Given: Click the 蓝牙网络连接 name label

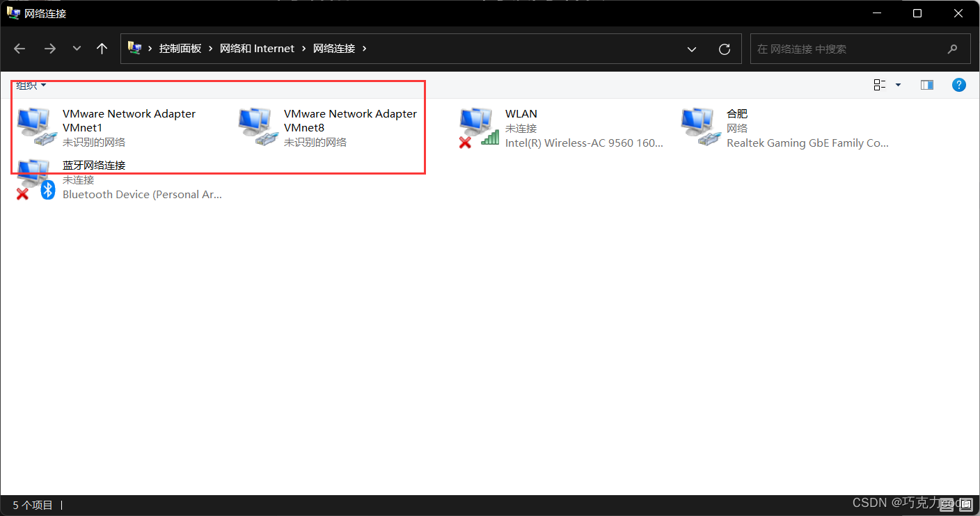Looking at the screenshot, I should 94,166.
